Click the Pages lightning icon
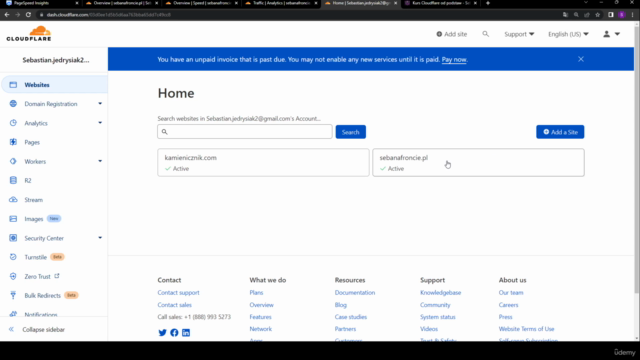Viewport: 640px width, 360px height. pos(13,142)
